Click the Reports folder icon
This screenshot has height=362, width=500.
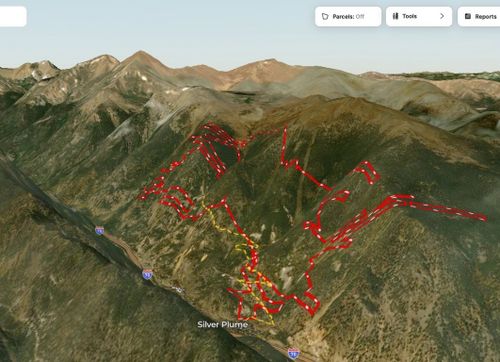(x=468, y=16)
